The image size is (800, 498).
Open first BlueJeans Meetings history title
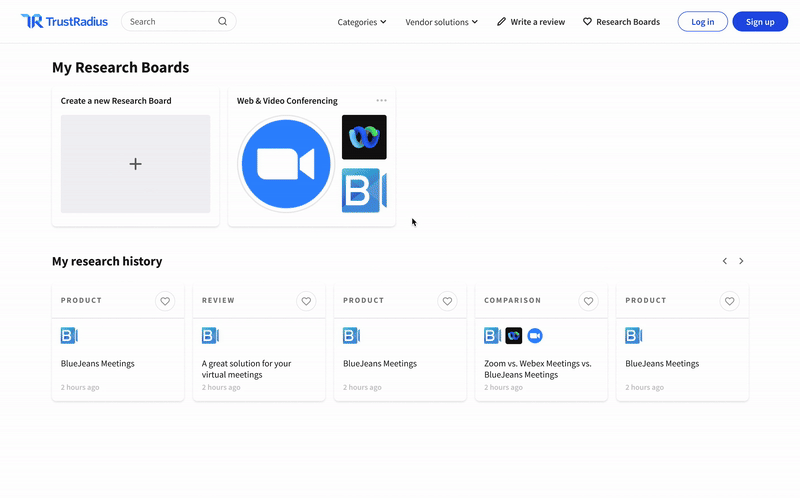click(x=97, y=363)
